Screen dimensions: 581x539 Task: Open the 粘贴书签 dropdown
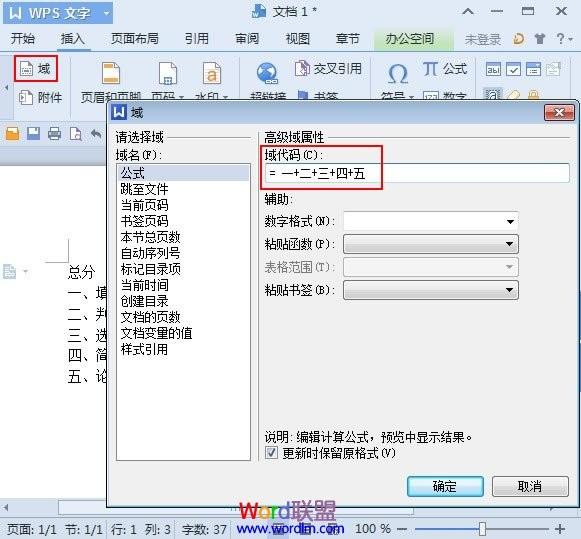pos(509,290)
